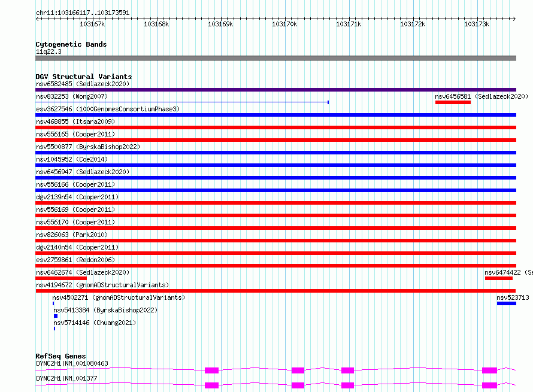This screenshot has height=392, width=533.
Task: Click the blue nsv1045952 variant bar
Action: click(x=275, y=165)
